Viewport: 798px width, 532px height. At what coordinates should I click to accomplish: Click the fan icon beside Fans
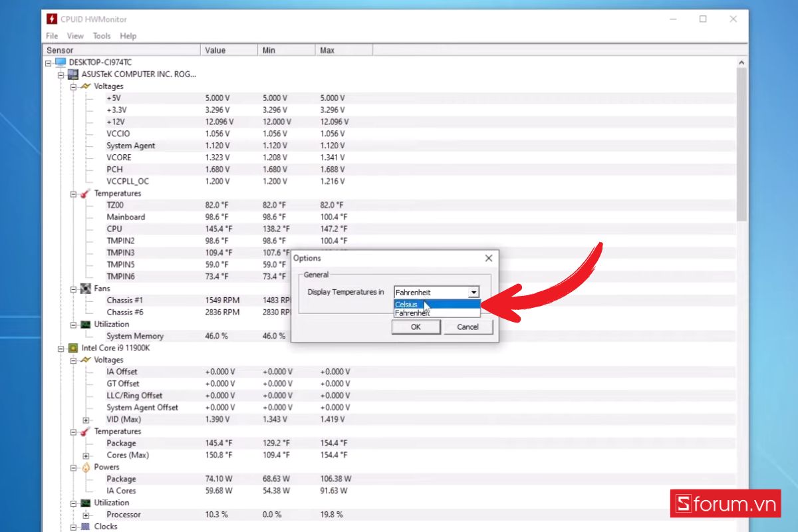tap(85, 289)
